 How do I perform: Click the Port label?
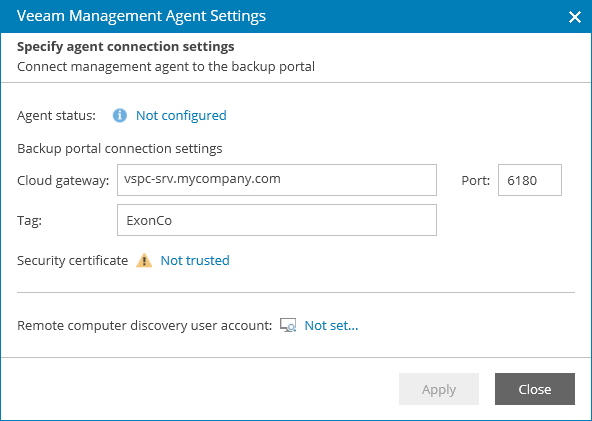coord(476,180)
